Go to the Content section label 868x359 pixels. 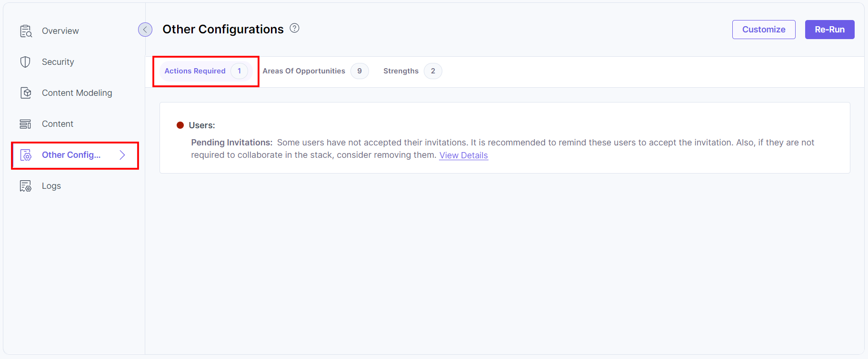tap(58, 124)
